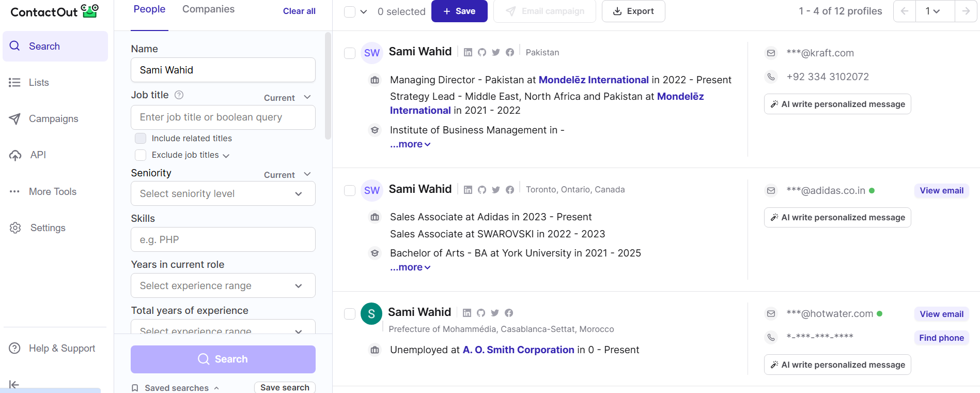The image size is (980, 393).
Task: Open Job title Current dropdown
Action: point(288,97)
